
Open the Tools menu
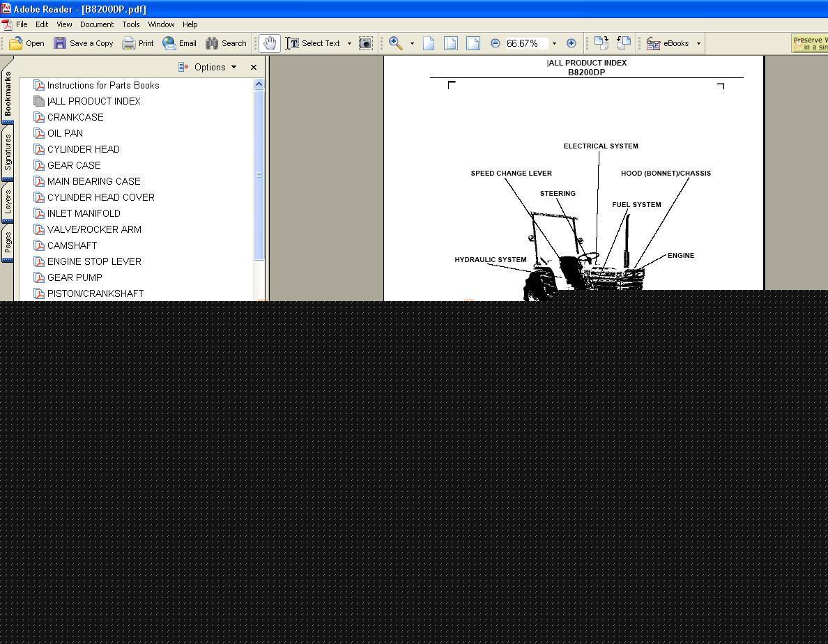131,24
